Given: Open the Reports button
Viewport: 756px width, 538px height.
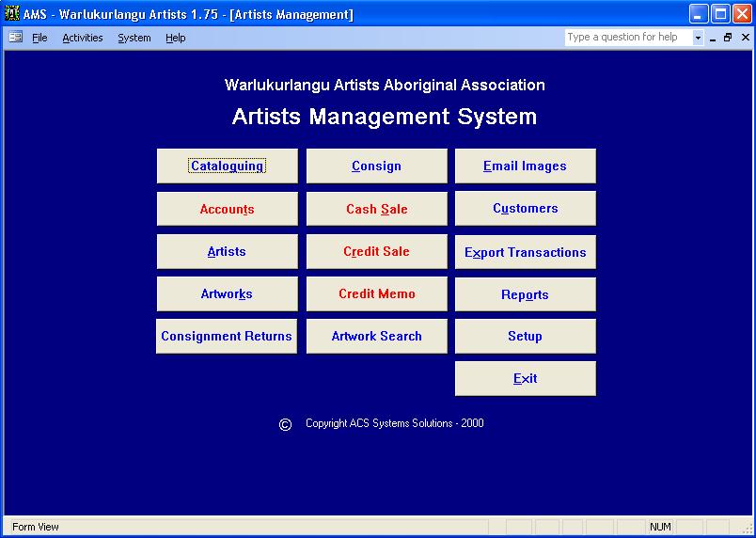Looking at the screenshot, I should pyautogui.click(x=525, y=294).
